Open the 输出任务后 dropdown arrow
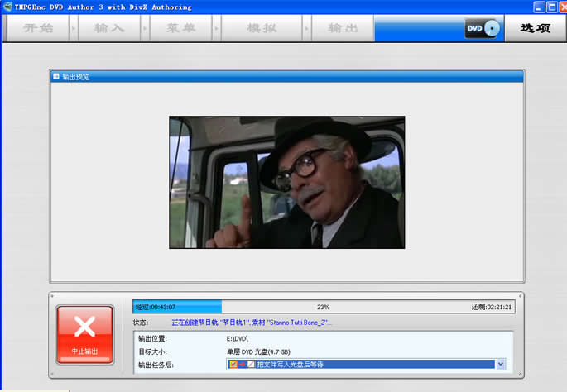This screenshot has height=392, width=567. click(501, 364)
